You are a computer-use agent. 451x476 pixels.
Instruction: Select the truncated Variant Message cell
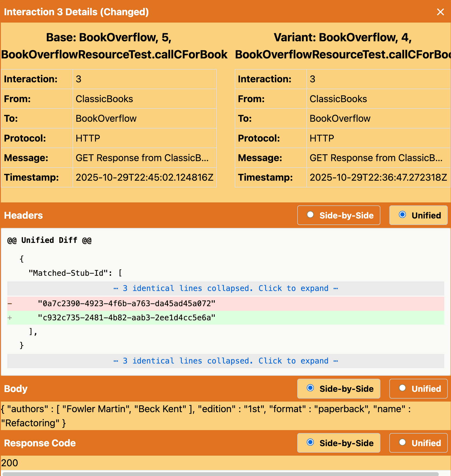point(378,158)
